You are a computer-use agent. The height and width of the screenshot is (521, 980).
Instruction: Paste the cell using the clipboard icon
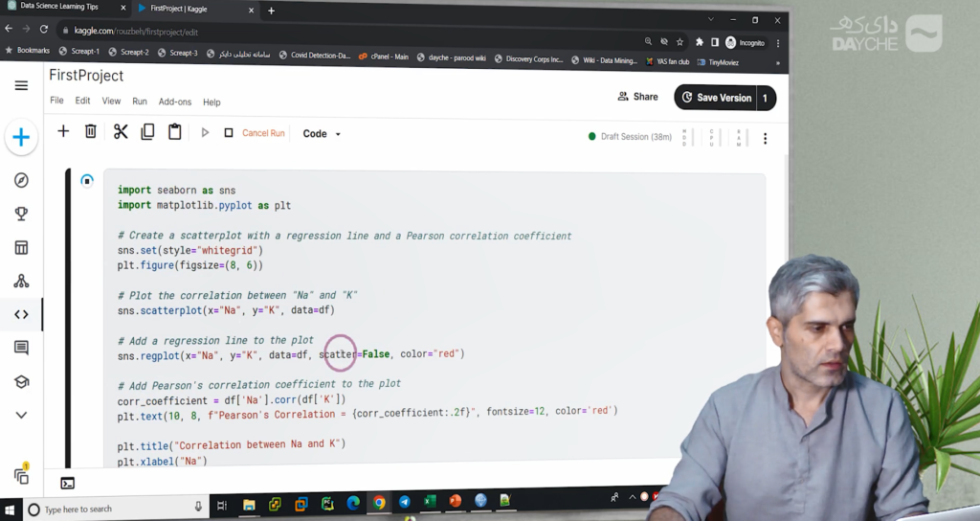point(175,132)
